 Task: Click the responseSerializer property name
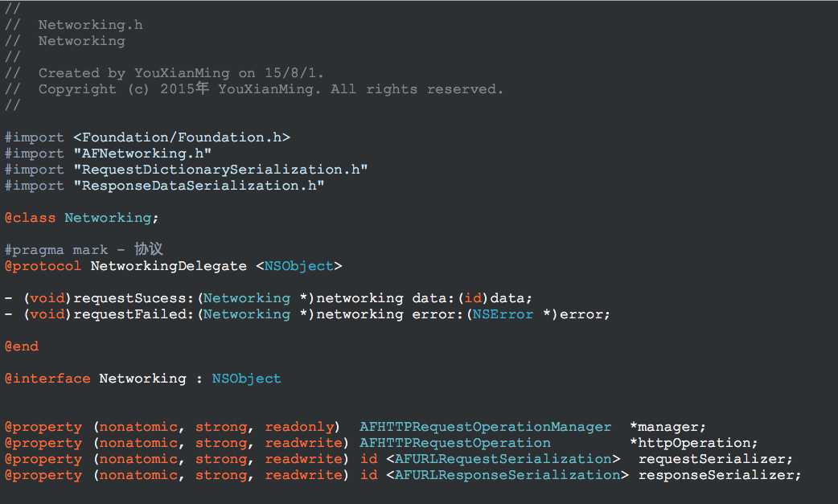[x=719, y=475]
